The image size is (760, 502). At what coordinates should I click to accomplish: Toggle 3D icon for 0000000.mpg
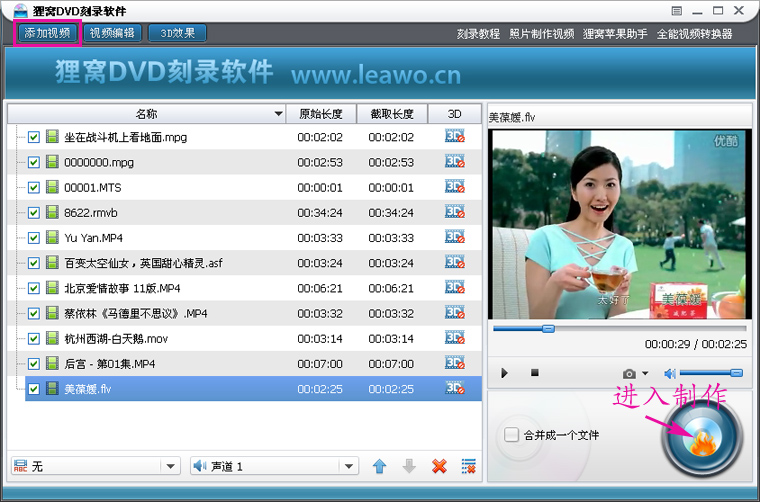coord(455,161)
